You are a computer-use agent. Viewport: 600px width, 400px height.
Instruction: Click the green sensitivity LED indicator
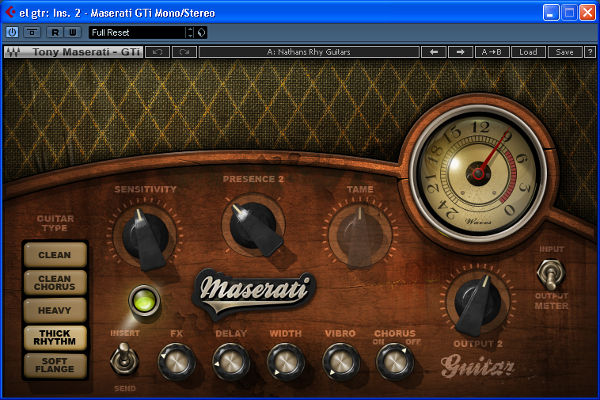point(144,301)
